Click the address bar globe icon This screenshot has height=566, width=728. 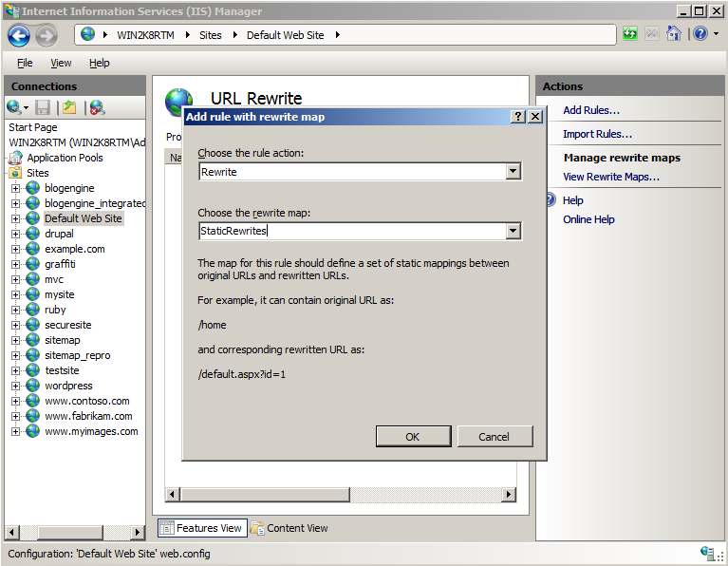(87, 34)
